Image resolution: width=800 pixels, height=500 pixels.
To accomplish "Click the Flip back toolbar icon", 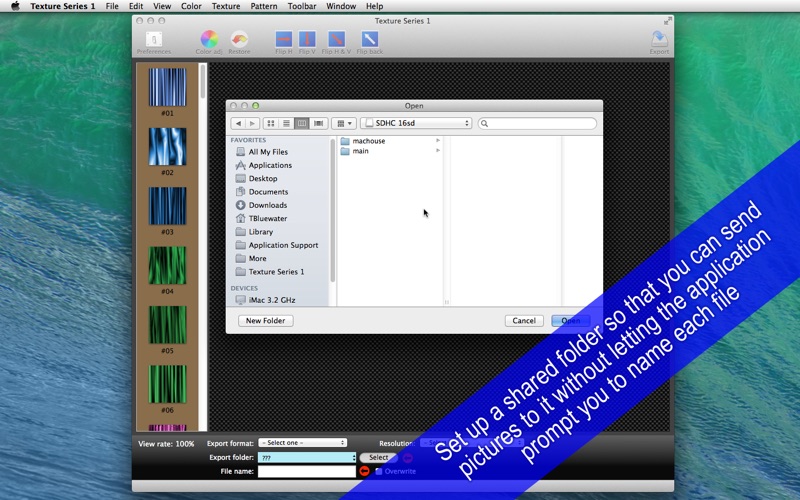I will click(369, 39).
